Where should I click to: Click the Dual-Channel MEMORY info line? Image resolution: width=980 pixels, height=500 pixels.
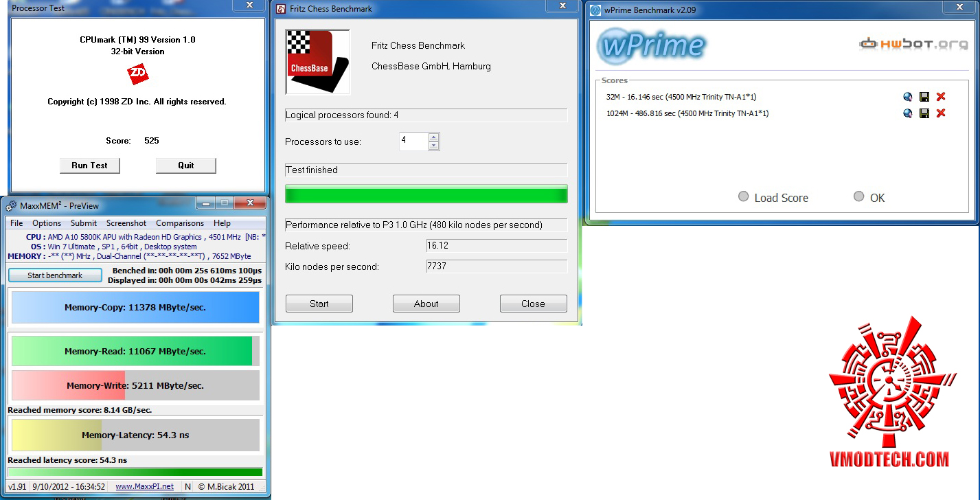[x=130, y=256]
